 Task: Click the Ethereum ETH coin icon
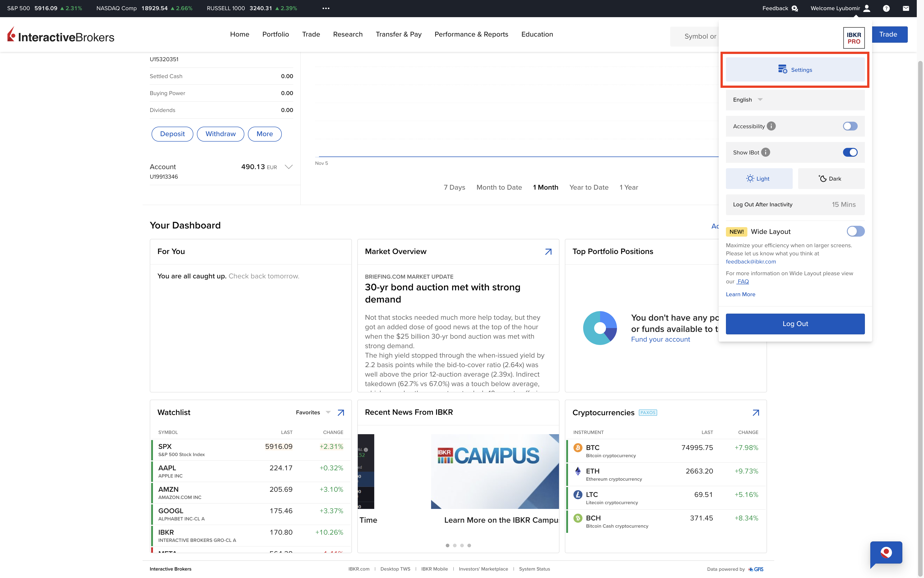pyautogui.click(x=578, y=471)
